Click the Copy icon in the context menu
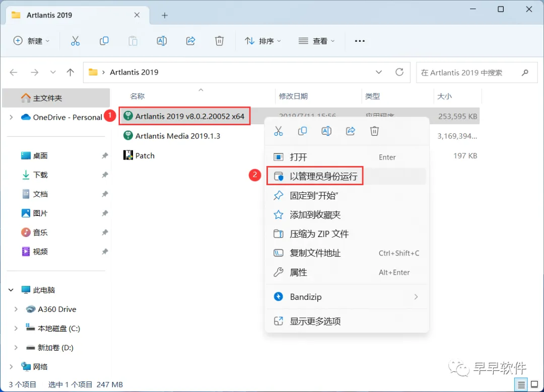The width and height of the screenshot is (544, 392). pos(302,131)
